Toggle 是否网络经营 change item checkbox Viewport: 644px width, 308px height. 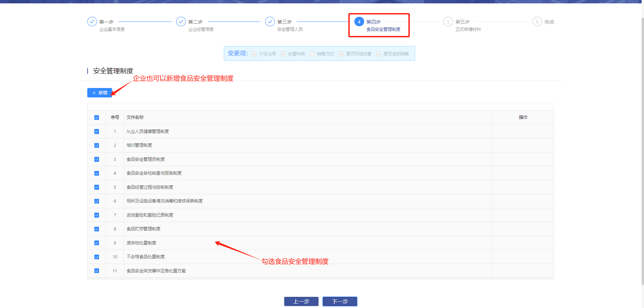coord(341,54)
